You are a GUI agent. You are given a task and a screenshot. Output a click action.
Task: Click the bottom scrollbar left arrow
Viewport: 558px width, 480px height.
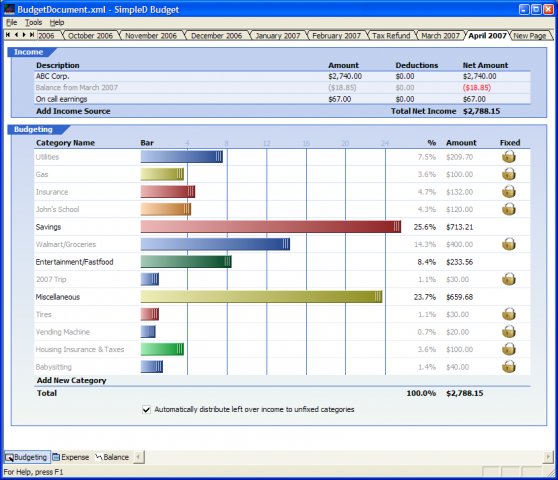139,457
